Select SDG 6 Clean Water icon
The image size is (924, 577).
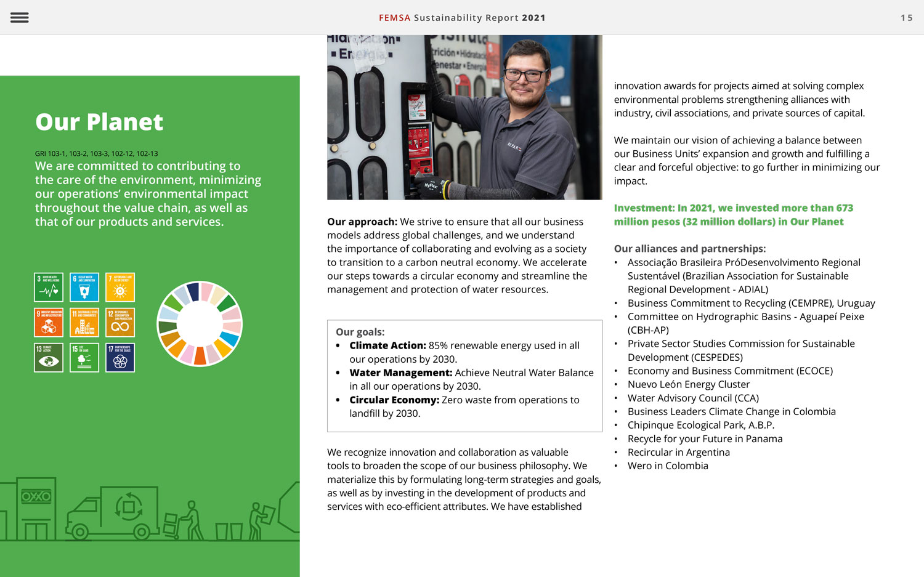[84, 287]
